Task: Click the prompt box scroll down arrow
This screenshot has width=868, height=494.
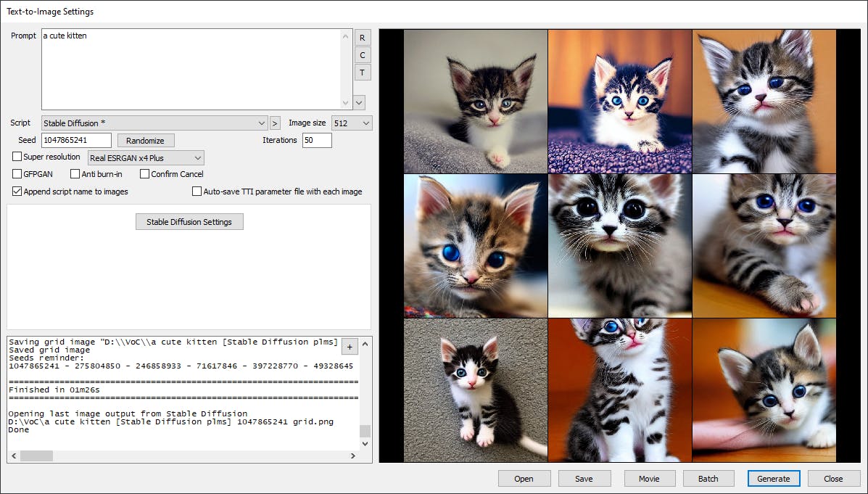Action: (x=346, y=102)
